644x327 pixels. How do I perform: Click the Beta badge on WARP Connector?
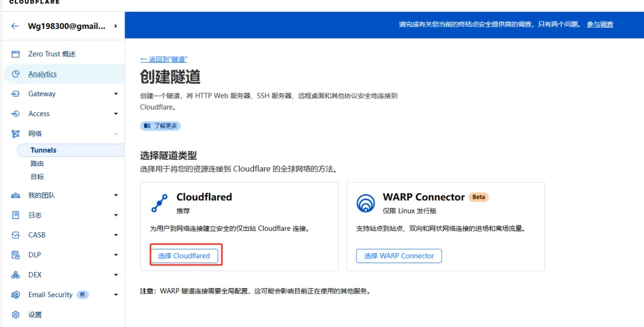(x=479, y=197)
